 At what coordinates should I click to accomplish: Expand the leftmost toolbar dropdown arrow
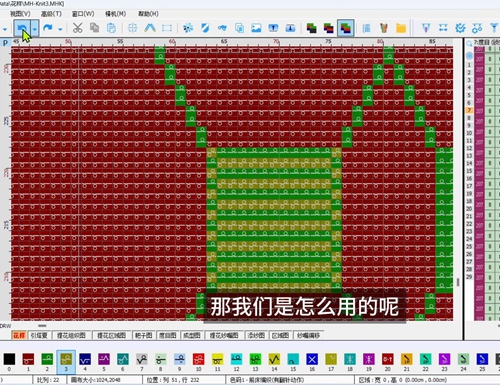point(4,29)
